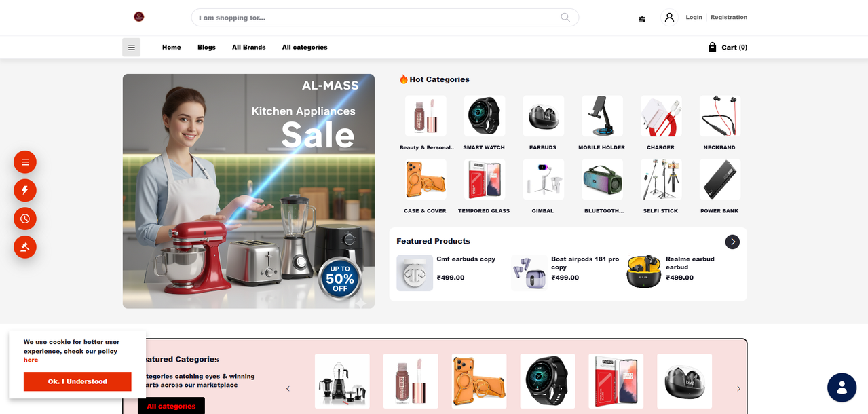Go back in Featured Categories carousel

click(x=288, y=389)
